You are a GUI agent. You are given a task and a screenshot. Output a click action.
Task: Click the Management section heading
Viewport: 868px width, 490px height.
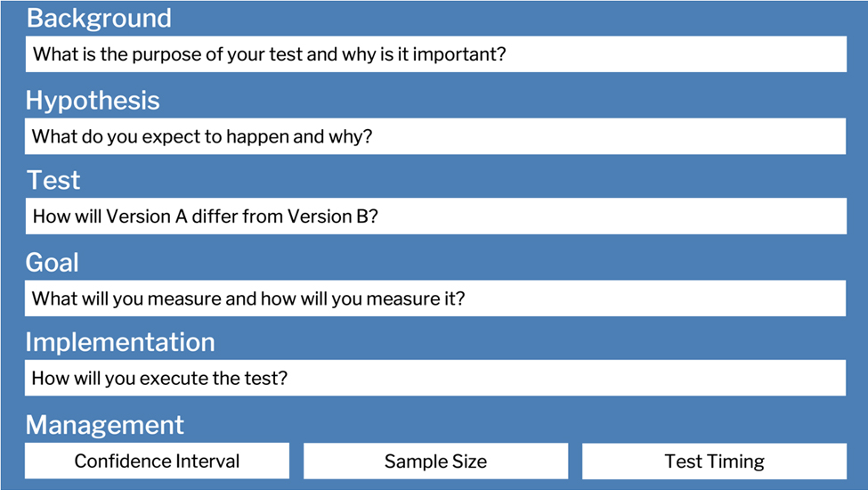(105, 424)
